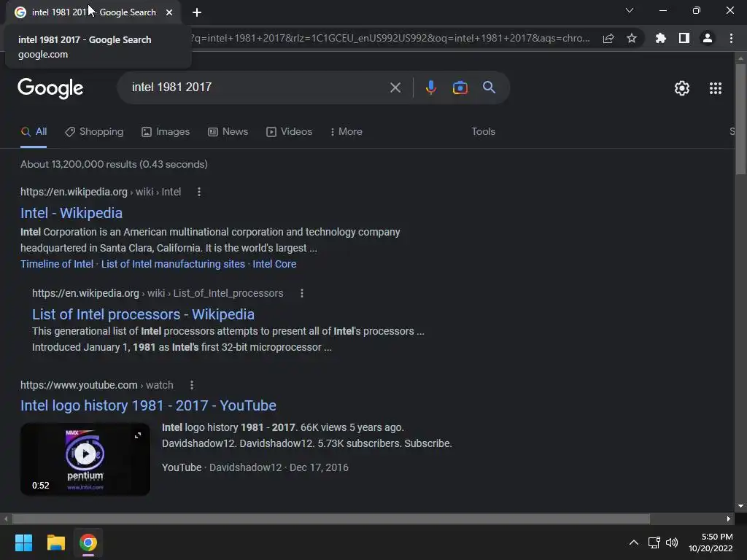
Task: Switch to the Images tab
Action: 166,132
